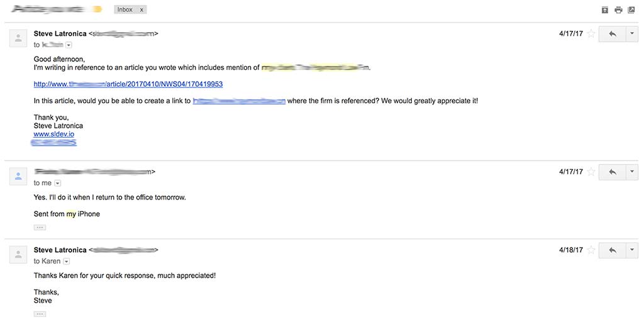Viewport: 644px width, 324px height.
Task: Star the reply sent from iPhone
Action: click(591, 172)
